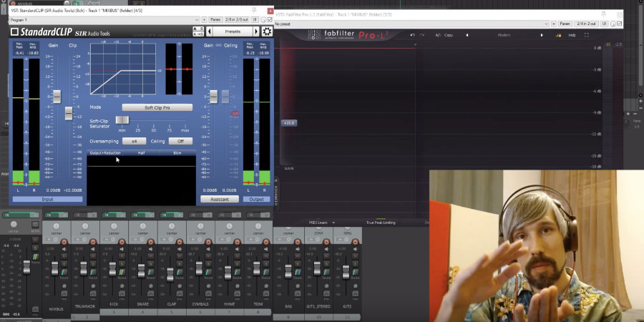Click the Clip threshold fader

69,113
